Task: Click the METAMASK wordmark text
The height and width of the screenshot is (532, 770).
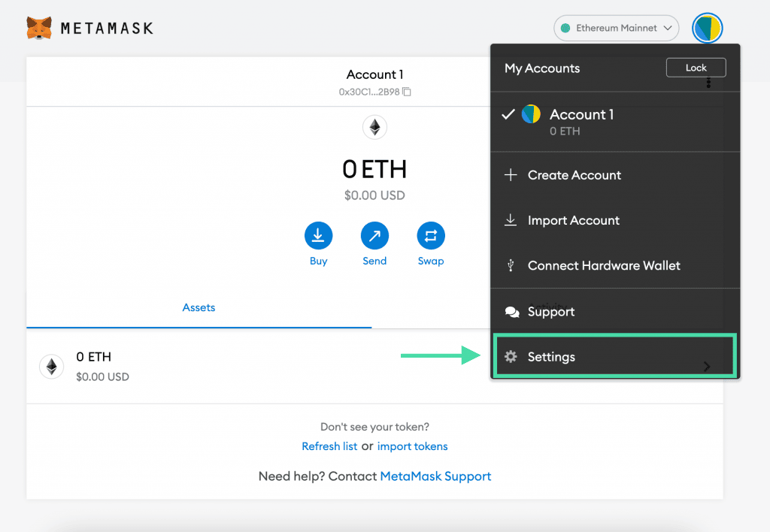Action: pos(107,29)
